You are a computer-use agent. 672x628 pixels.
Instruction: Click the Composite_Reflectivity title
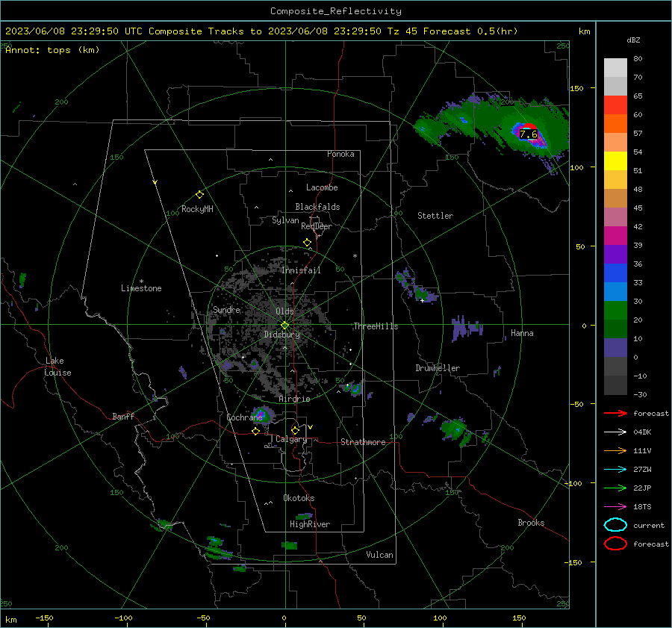(335, 11)
